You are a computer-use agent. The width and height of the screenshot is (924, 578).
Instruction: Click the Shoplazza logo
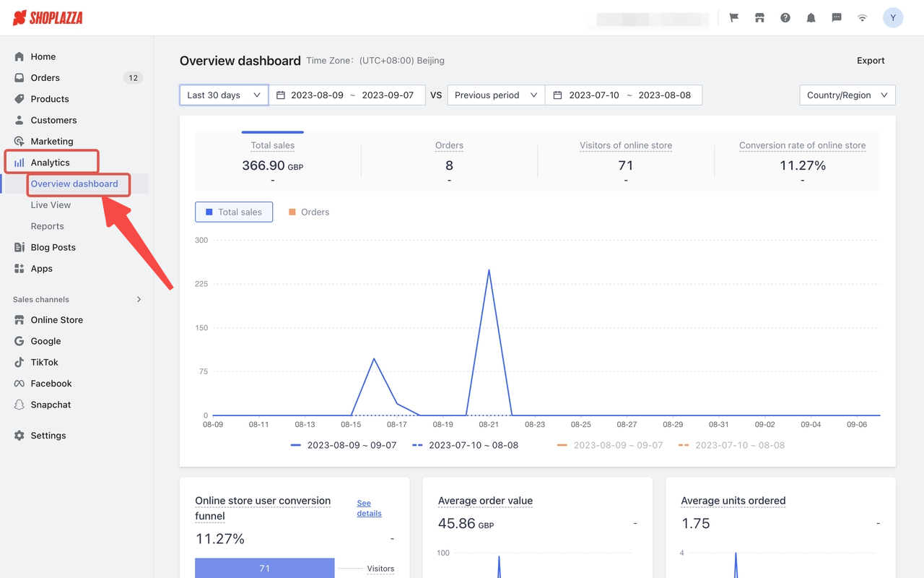click(48, 17)
